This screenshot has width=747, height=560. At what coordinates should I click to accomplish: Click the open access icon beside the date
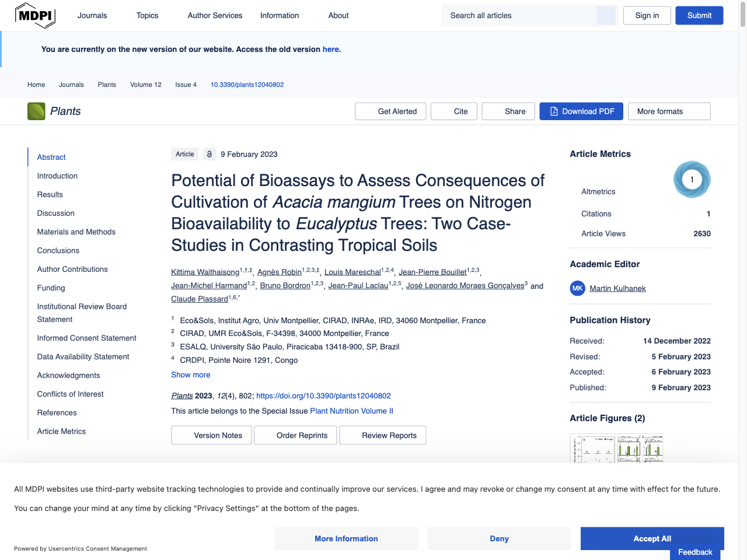click(x=209, y=154)
